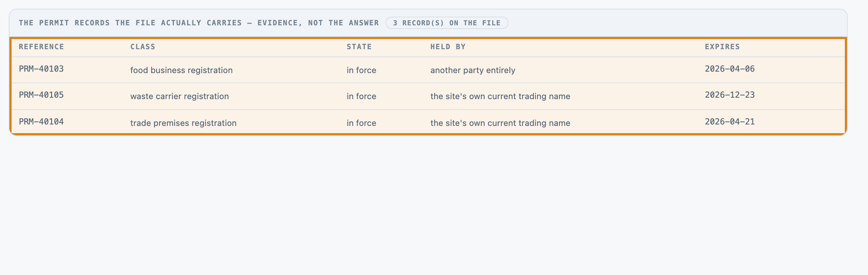The image size is (868, 275).
Task: Click the Reference column header
Action: [41, 47]
